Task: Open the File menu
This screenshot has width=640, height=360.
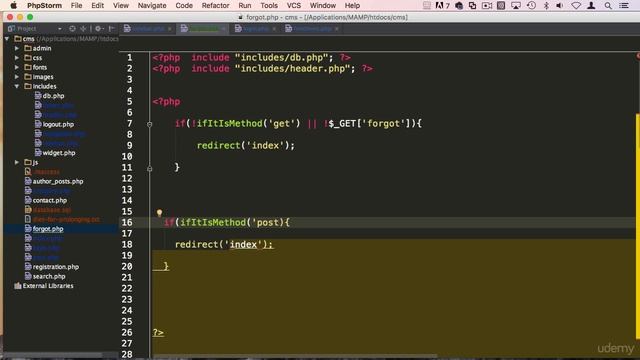Action: click(x=76, y=6)
